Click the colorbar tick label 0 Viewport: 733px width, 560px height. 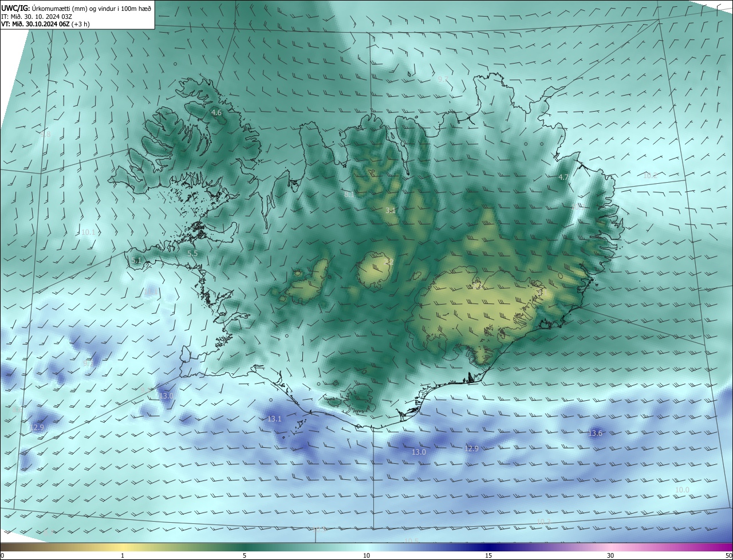click(x=2, y=555)
